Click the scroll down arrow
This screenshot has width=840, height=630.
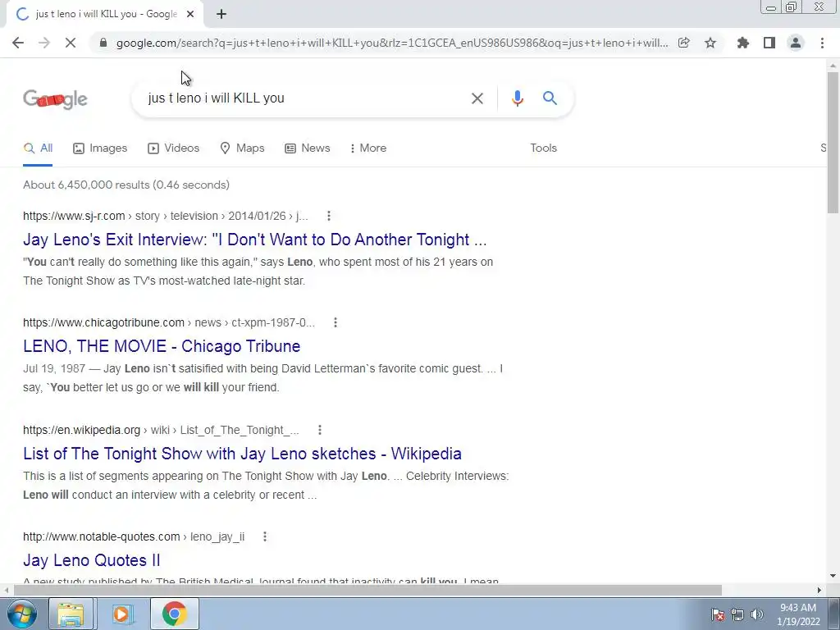click(833, 576)
